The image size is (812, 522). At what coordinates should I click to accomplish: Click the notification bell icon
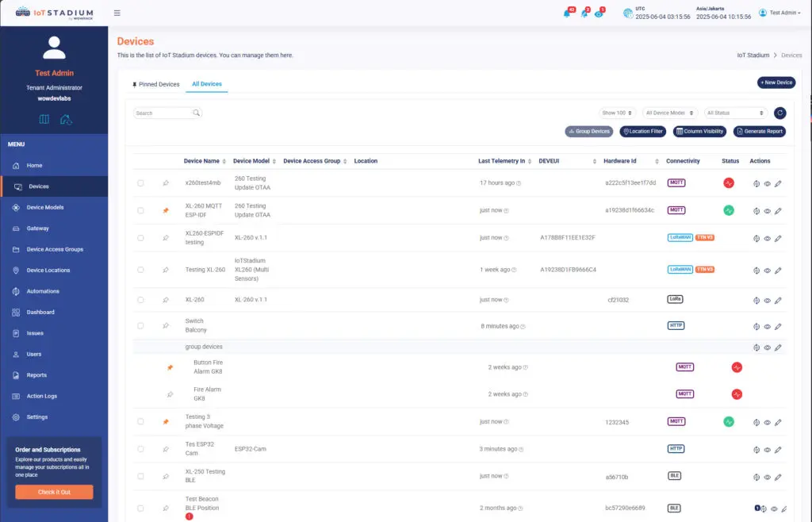tap(566, 13)
